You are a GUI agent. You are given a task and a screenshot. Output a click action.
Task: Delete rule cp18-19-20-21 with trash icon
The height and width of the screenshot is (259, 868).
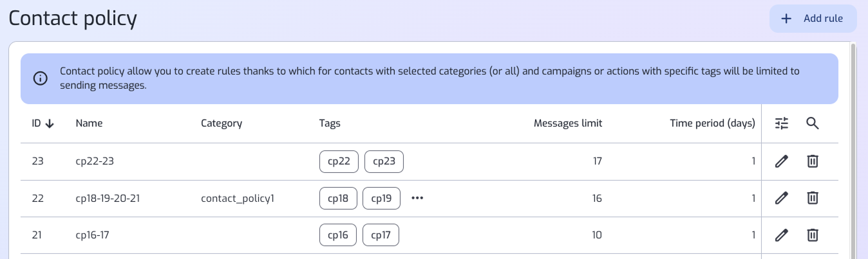pos(813,198)
